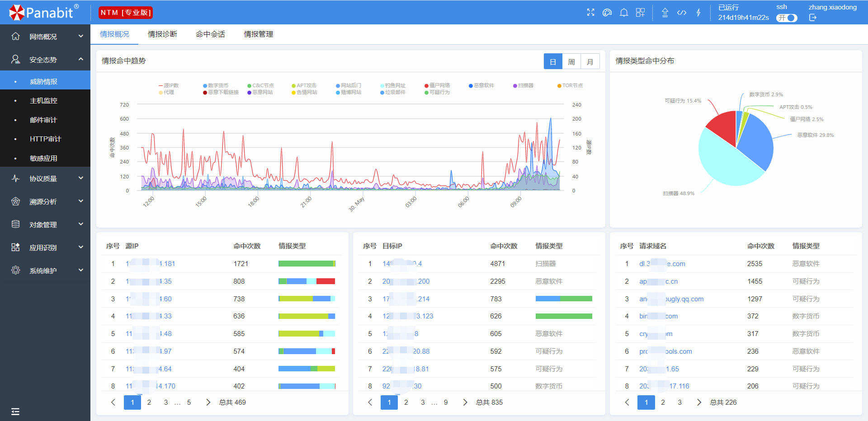
Task: Expand the 对象管理 menu chevron
Action: coord(81,224)
